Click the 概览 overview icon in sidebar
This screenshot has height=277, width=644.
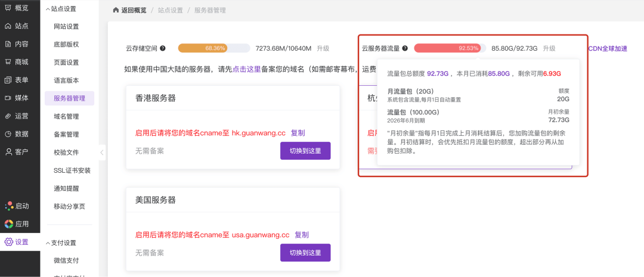[8, 8]
